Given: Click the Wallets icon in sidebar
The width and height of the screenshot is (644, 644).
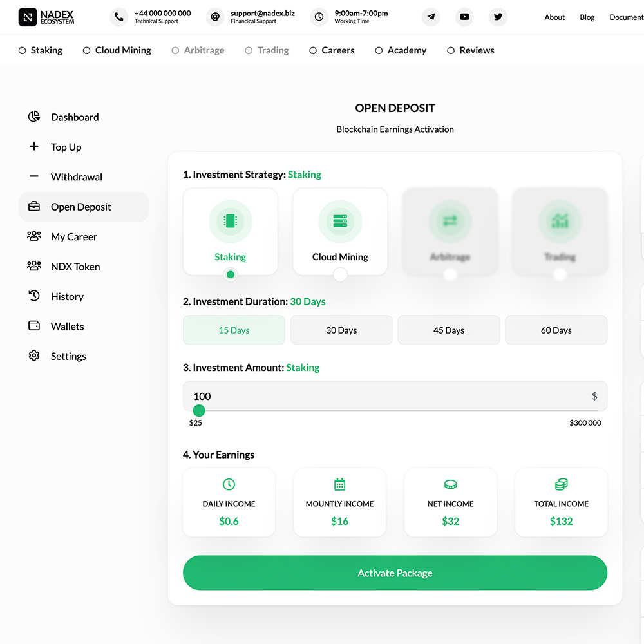Looking at the screenshot, I should point(34,326).
